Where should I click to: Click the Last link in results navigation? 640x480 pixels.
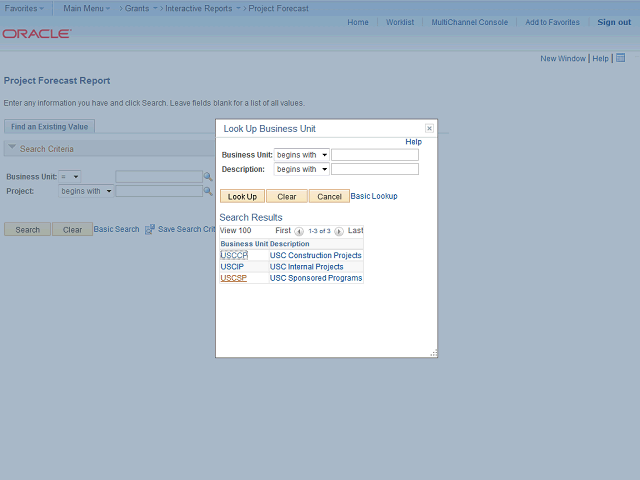tap(355, 230)
